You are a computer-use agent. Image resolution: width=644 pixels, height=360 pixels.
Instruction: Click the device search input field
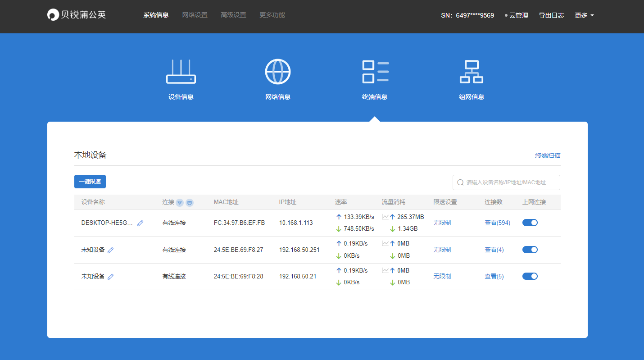(506, 182)
